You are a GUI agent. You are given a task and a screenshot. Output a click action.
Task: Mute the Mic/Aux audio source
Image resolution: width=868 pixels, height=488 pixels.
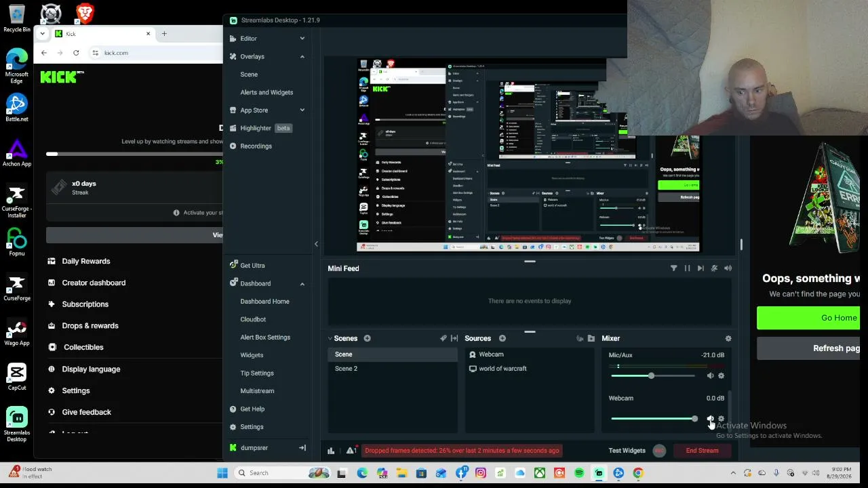click(710, 375)
